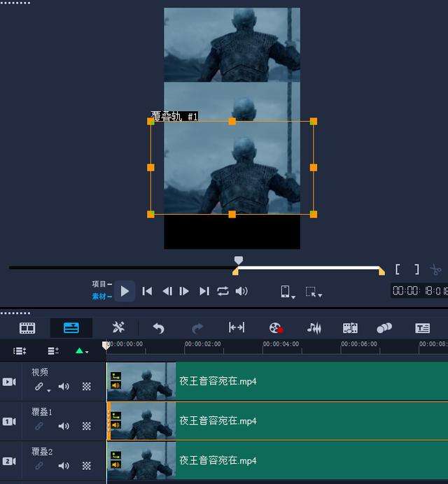448x484 pixels.
Task: Toggle the 覆叠2 track icon
Action: coord(9,461)
